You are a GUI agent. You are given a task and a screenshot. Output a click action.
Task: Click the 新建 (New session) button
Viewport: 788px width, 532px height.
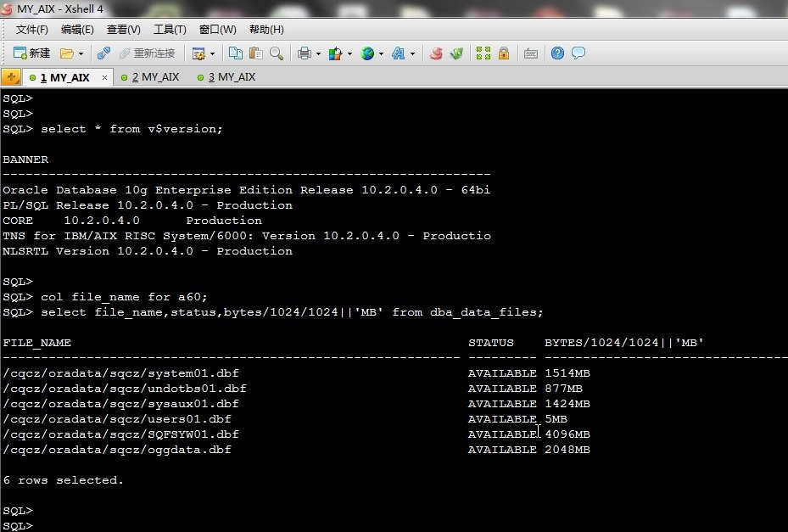click(x=32, y=53)
